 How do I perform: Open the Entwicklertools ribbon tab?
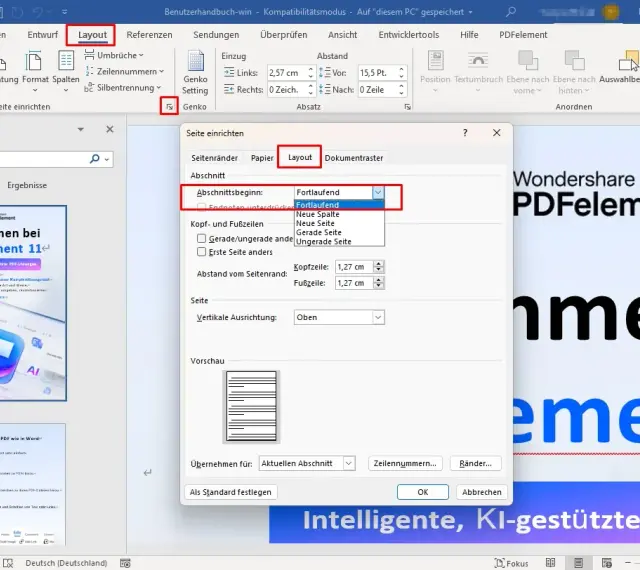(409, 35)
